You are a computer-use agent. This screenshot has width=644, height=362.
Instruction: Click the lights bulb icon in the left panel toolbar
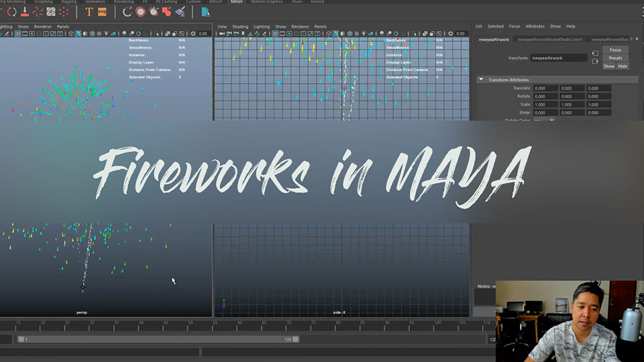[x=107, y=34]
